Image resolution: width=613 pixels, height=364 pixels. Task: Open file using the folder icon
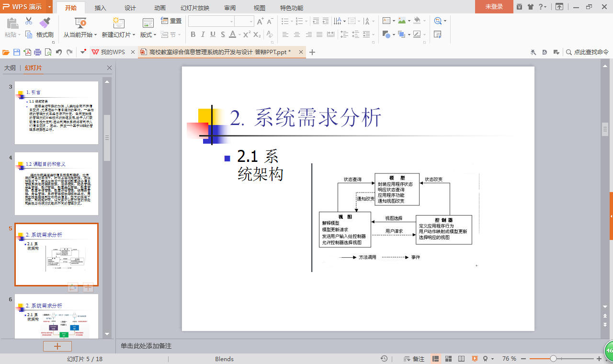(x=6, y=52)
